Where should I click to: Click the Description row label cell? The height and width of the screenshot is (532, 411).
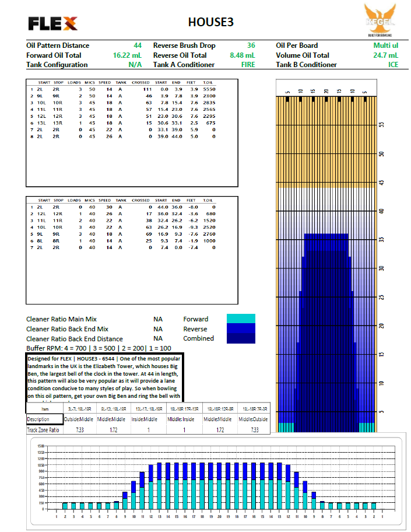pyautogui.click(x=45, y=419)
